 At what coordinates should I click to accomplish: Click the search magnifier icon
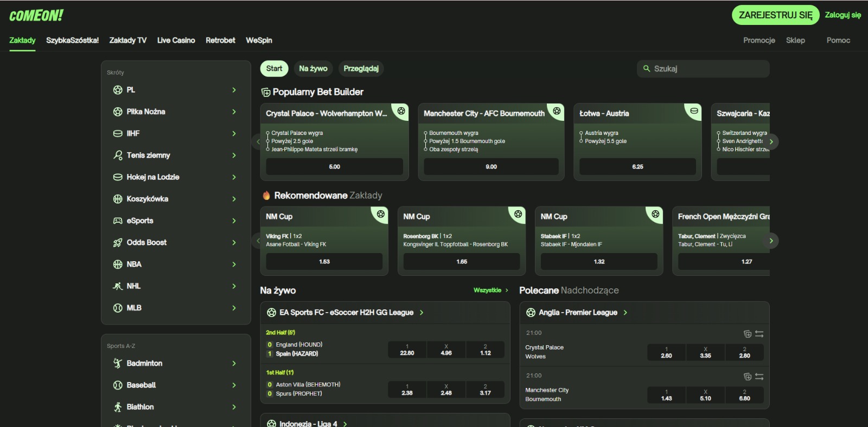[647, 69]
